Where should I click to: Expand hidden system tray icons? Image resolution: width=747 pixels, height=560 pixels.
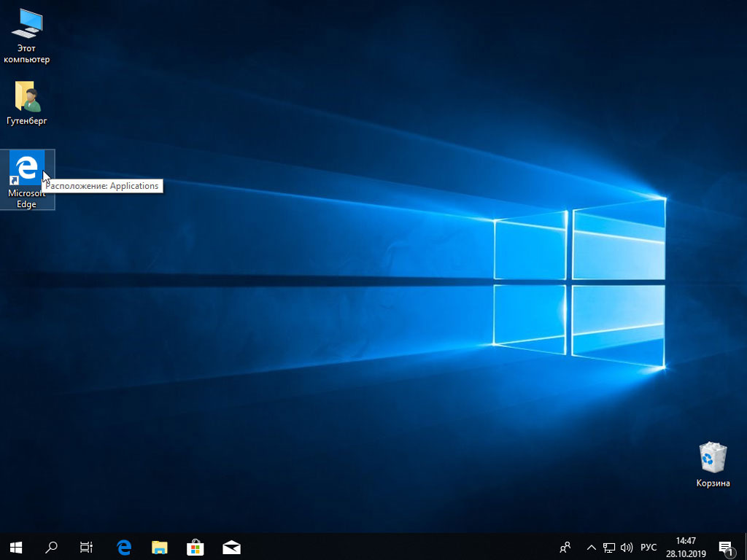pos(591,547)
